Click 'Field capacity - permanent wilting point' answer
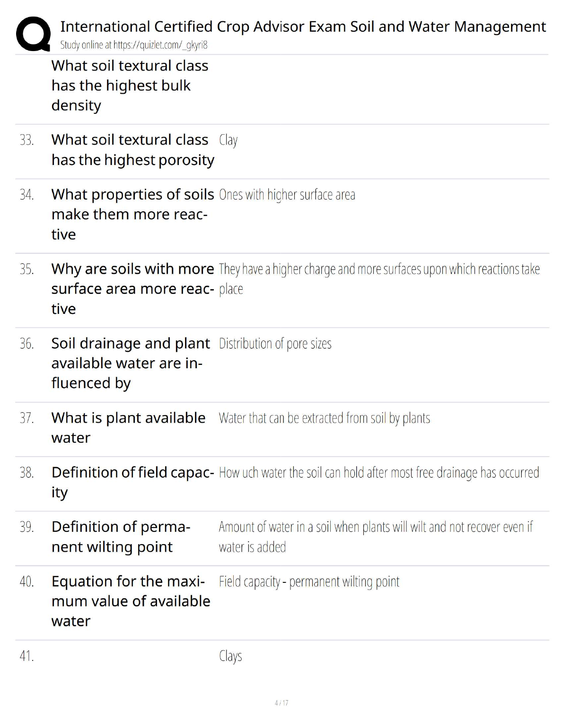563x728 pixels. [x=309, y=581]
